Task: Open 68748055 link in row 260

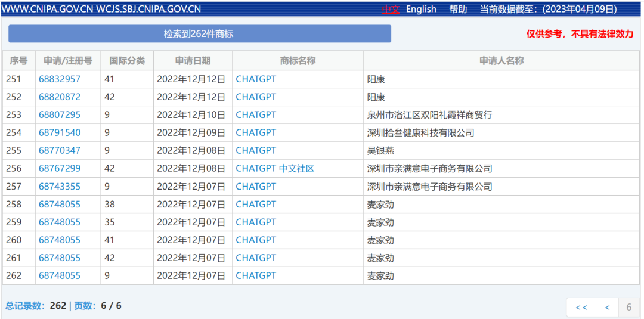Action: (x=60, y=240)
